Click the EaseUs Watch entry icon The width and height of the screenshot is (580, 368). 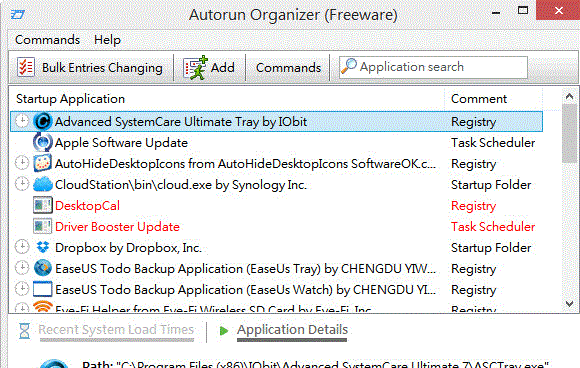point(43,289)
